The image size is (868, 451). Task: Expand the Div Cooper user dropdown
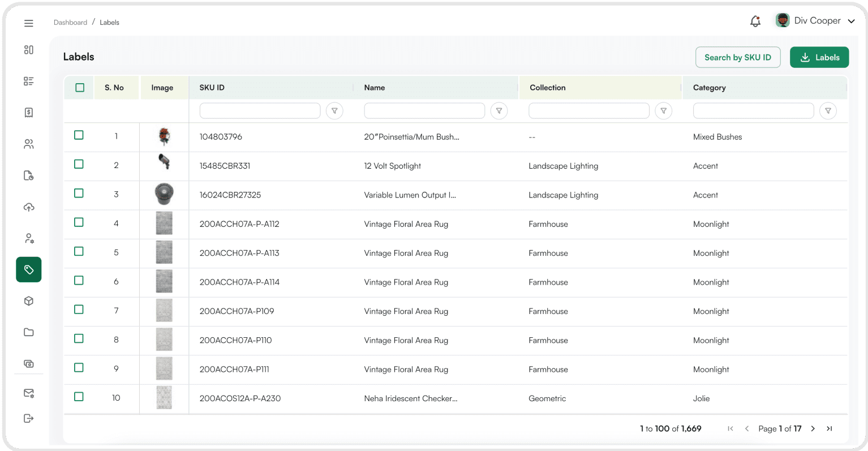point(851,21)
